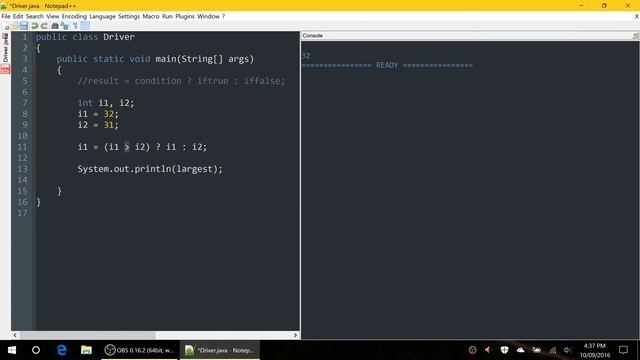
Task: Click the OBS tray icon
Action: 473,350
